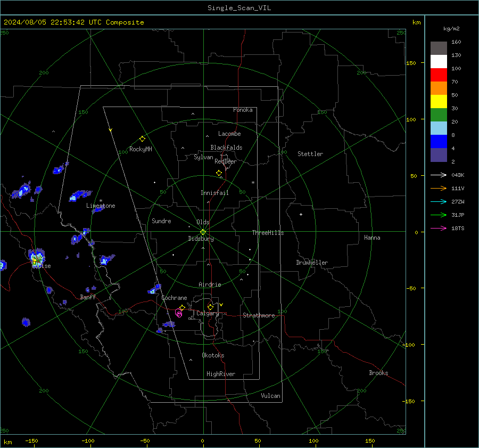This screenshot has height=448, width=479.
Task: Click the kg/m2 legend unit label
Action: [451, 29]
